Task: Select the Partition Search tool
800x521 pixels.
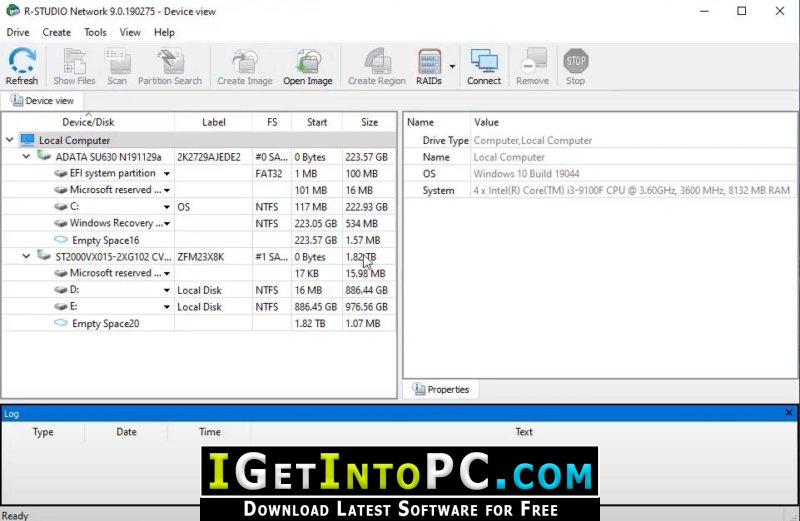Action: coord(170,66)
